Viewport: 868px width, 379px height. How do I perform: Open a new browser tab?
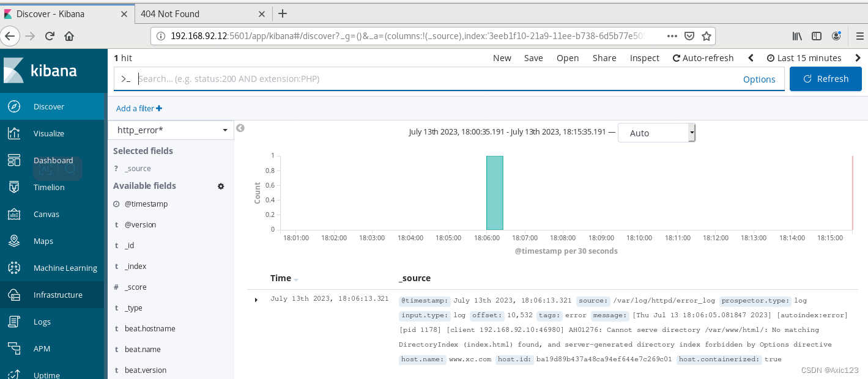(283, 13)
